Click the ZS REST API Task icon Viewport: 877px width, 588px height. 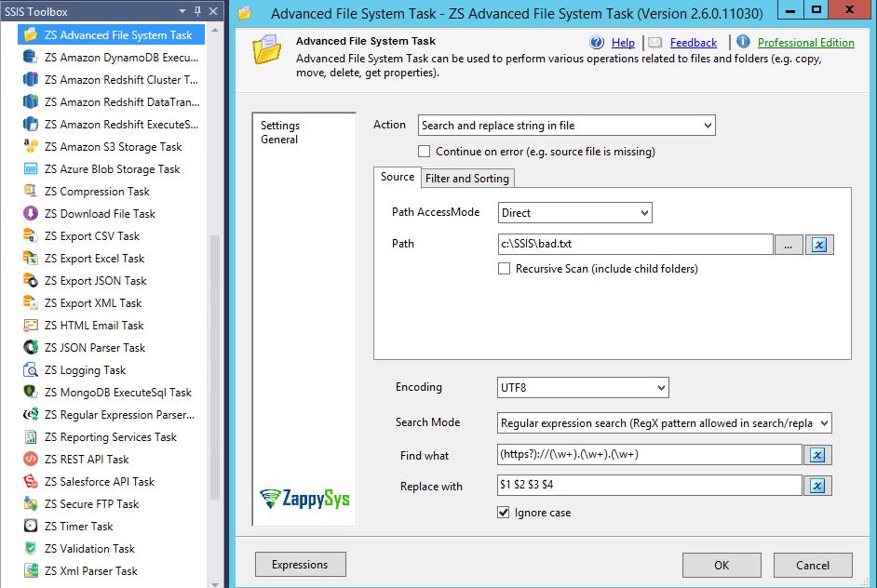[x=31, y=460]
